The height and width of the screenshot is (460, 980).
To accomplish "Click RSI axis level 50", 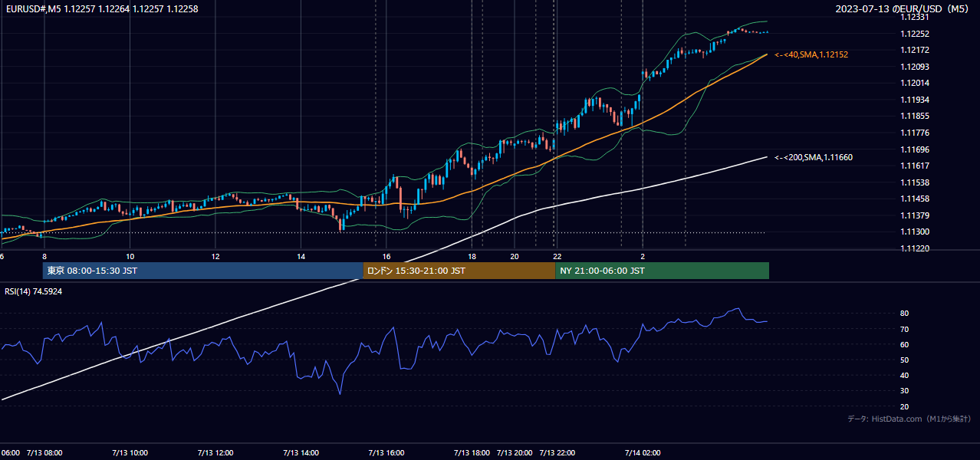I will point(905,360).
